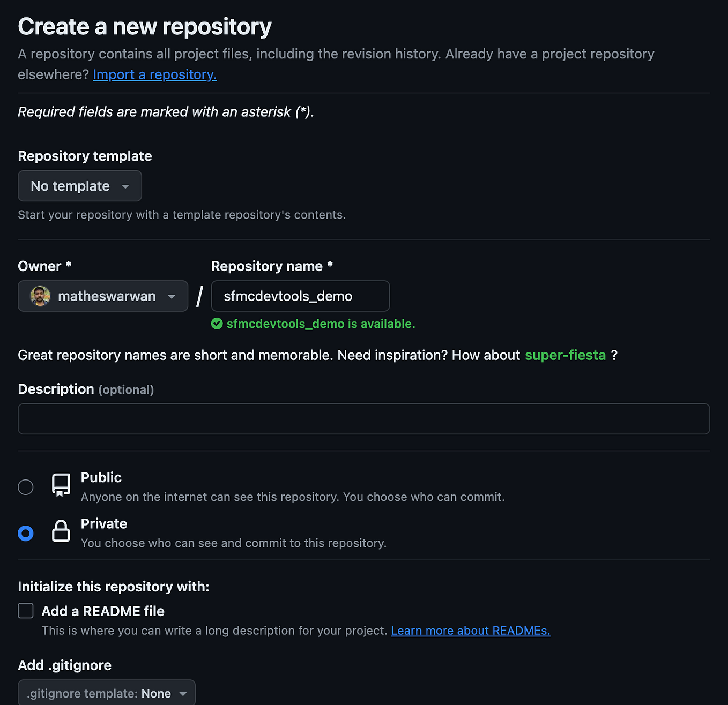Image resolution: width=728 pixels, height=705 pixels.
Task: Click the green availability checkmark icon
Action: tap(217, 324)
